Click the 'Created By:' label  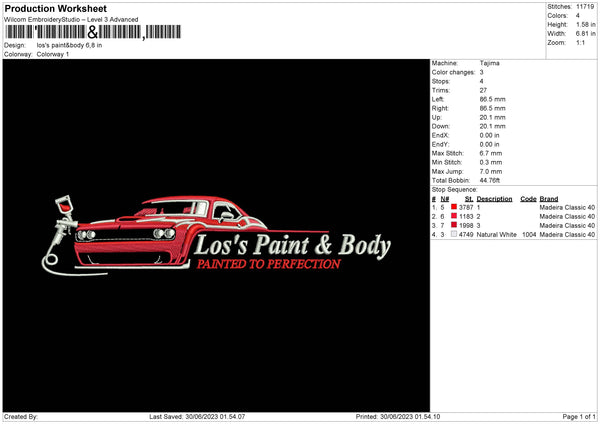click(x=21, y=417)
